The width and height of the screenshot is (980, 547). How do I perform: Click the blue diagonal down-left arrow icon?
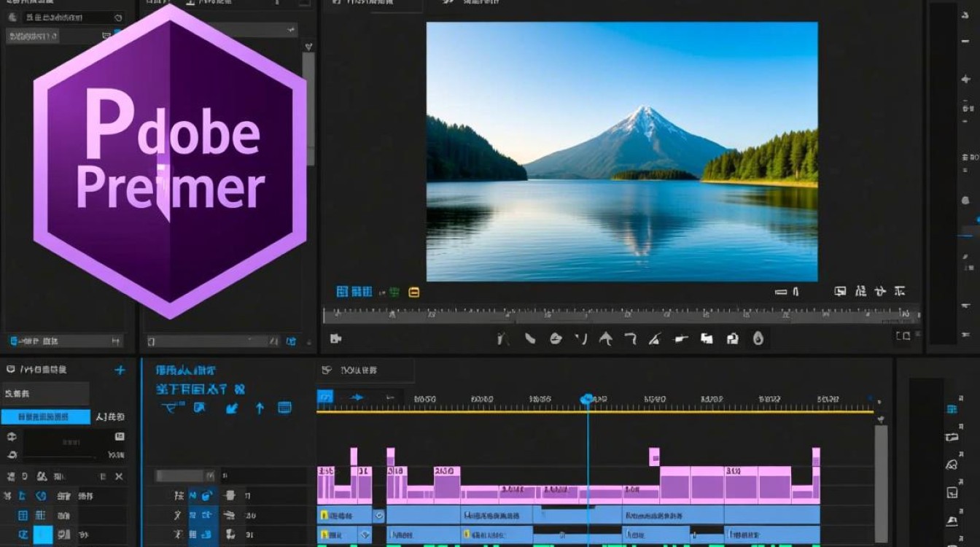coord(232,408)
